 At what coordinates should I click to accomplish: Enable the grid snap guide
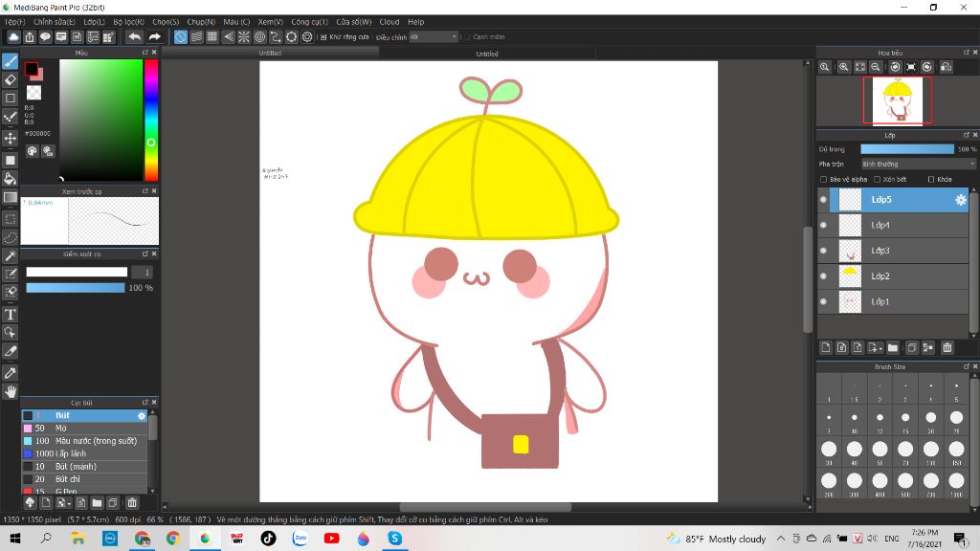coord(212,37)
